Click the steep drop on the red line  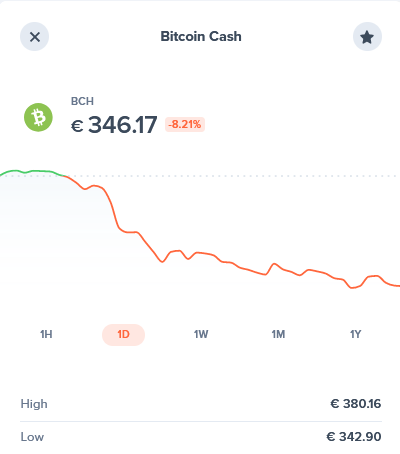pos(113,208)
